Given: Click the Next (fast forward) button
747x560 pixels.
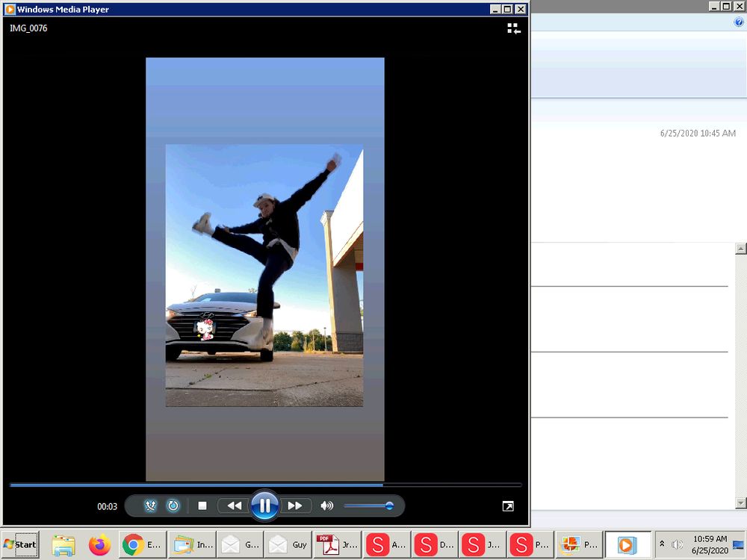Looking at the screenshot, I should point(295,505).
